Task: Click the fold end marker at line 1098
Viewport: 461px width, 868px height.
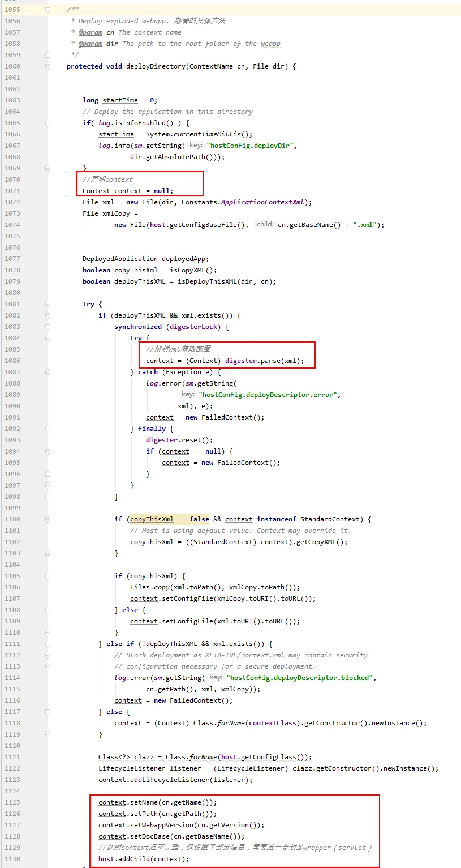Action: [x=48, y=497]
